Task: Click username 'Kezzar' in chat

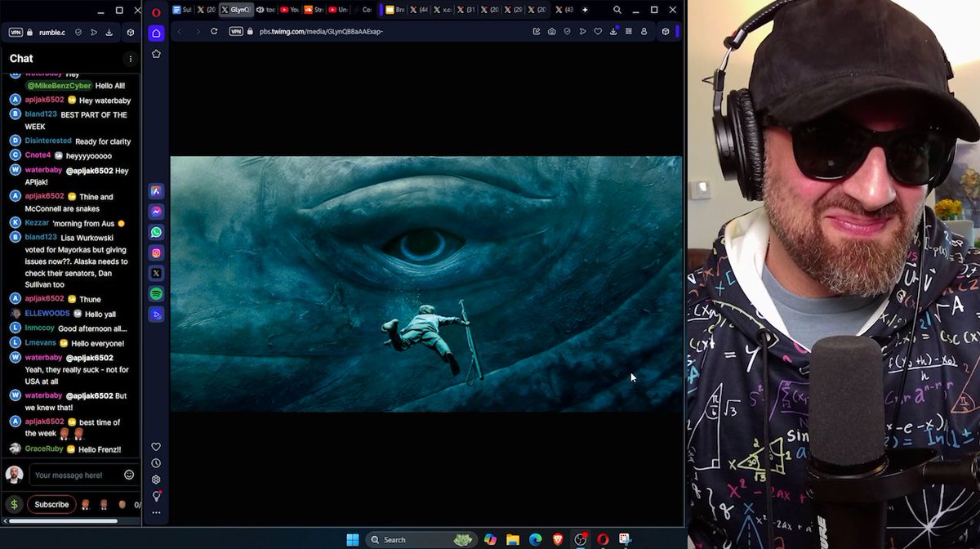Action: coord(37,222)
